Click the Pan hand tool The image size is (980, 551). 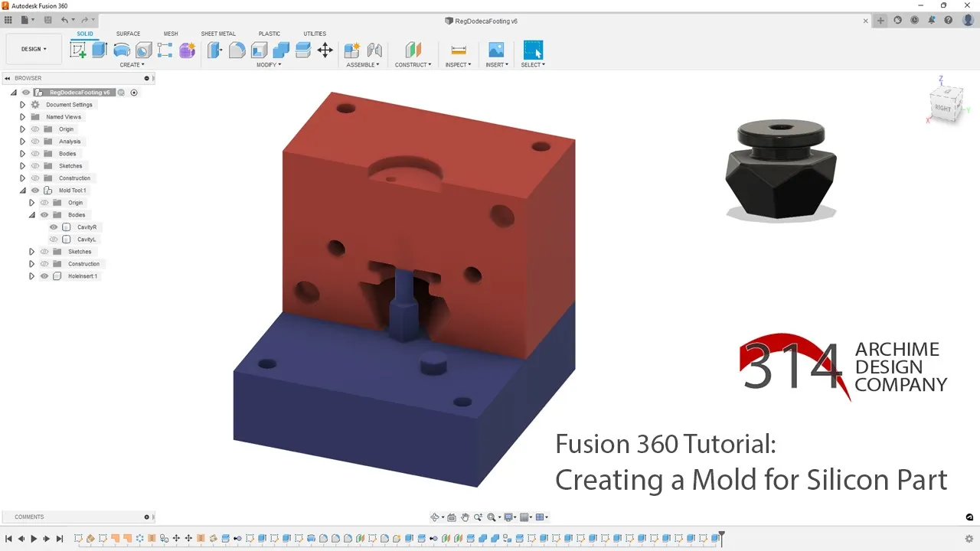tap(465, 517)
